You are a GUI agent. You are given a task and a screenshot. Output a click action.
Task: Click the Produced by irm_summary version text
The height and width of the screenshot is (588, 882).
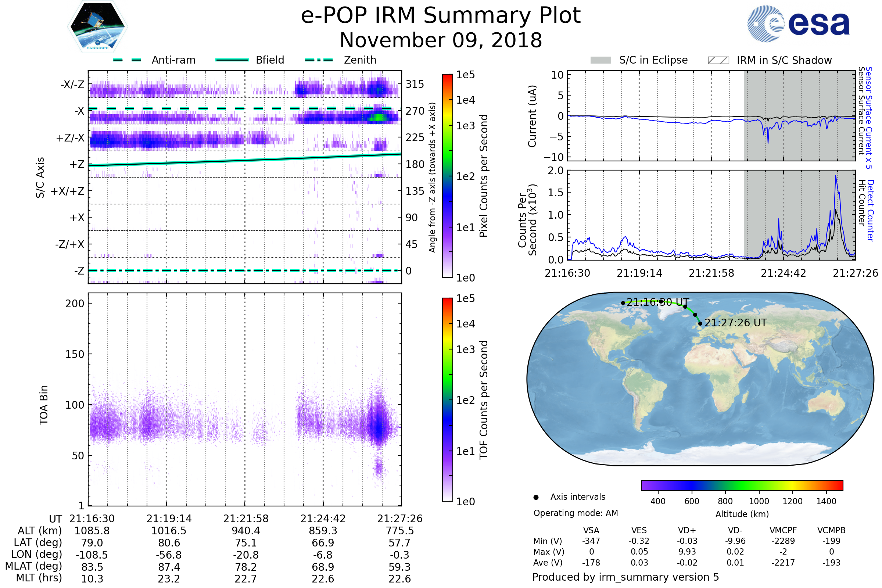coord(625,577)
